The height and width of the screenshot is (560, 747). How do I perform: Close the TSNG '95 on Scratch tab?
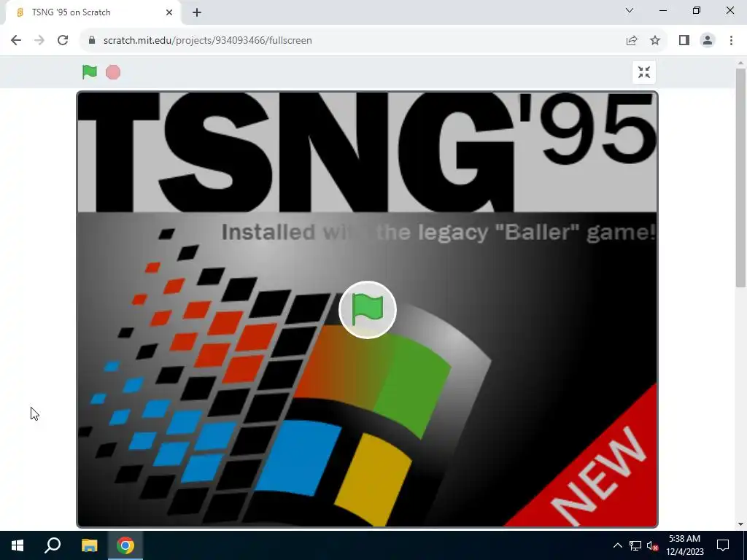(x=169, y=12)
